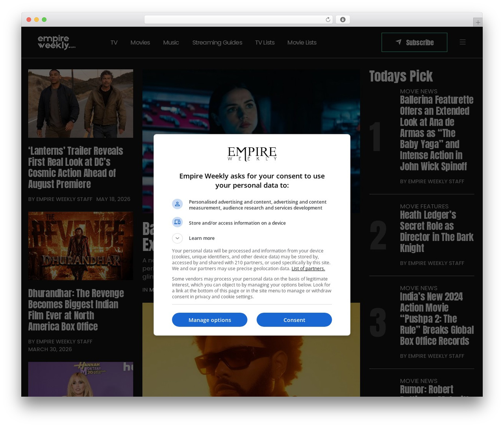Open the Movie Lists menu item
This screenshot has height=427, width=504.
click(302, 43)
